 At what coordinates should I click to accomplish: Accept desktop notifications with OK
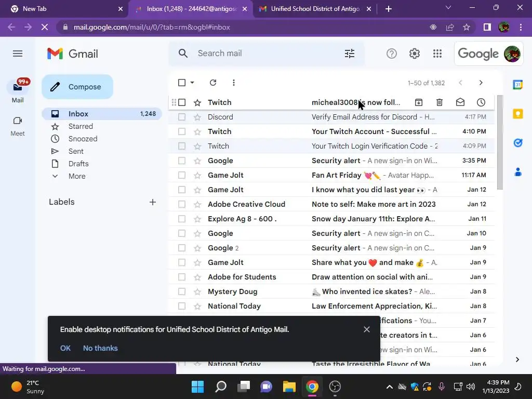[65, 348]
